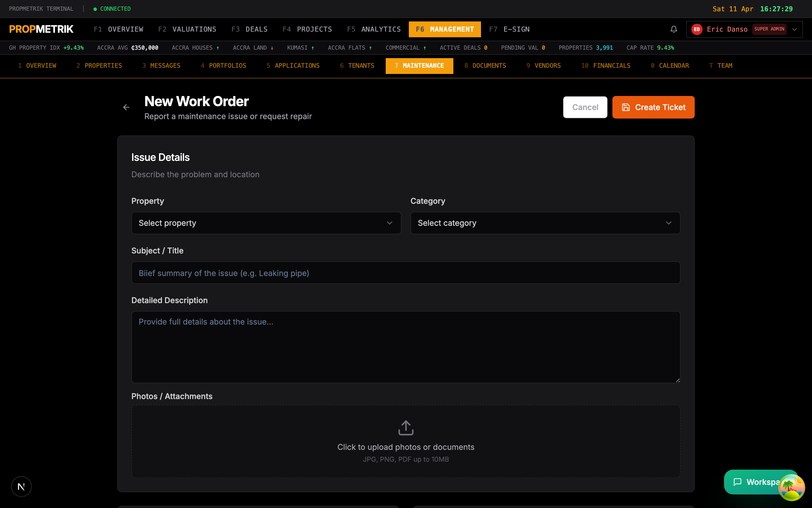Image resolution: width=812 pixels, height=508 pixels.
Task: Open the Financials tab
Action: 606,65
